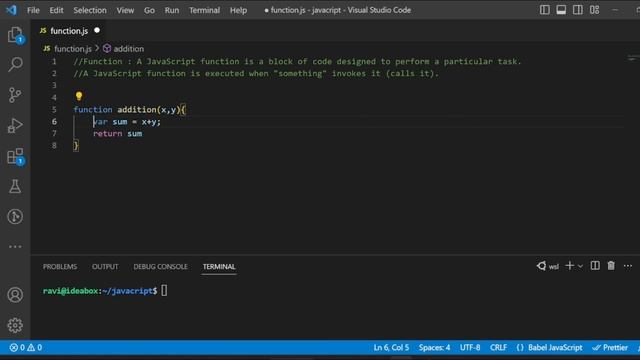Image resolution: width=640 pixels, height=360 pixels.
Task: Open the Customize Layout control
Action: (x=595, y=10)
